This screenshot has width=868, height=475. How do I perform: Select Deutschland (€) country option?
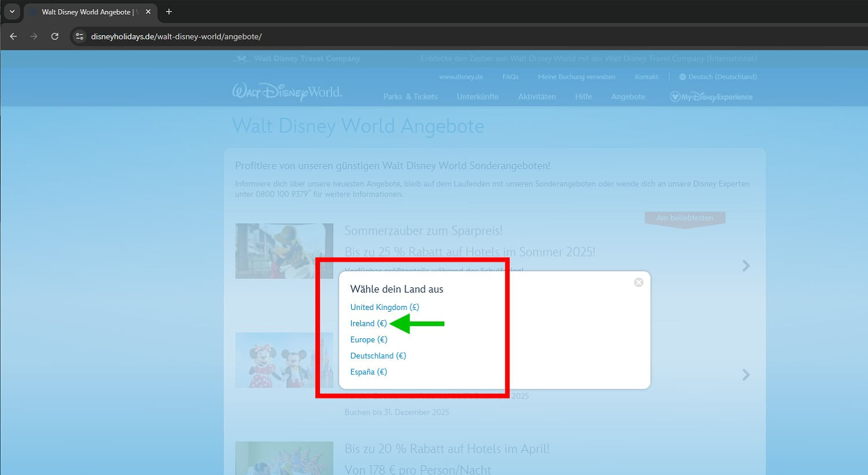(x=378, y=356)
